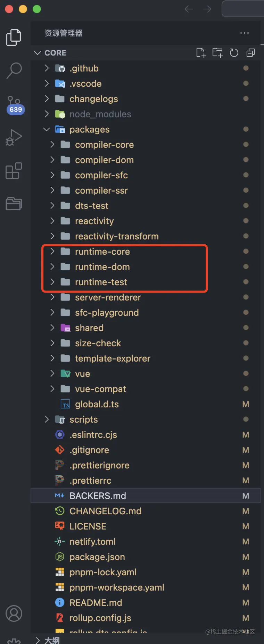Open the pnpm-workspace.yaml file
This screenshot has width=264, height=644.
146,587
